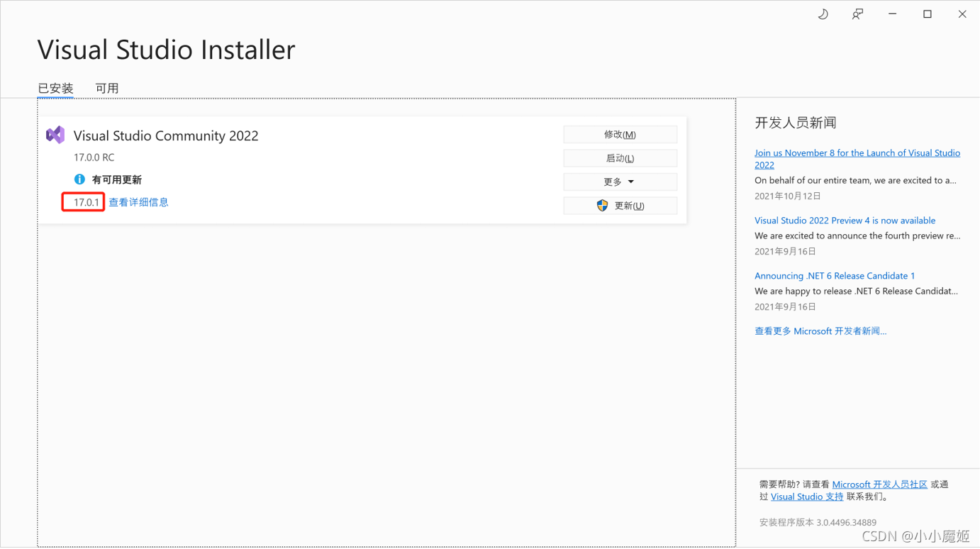Click the 开发人员新闻 heading
This screenshot has width=980, height=549.
point(796,123)
